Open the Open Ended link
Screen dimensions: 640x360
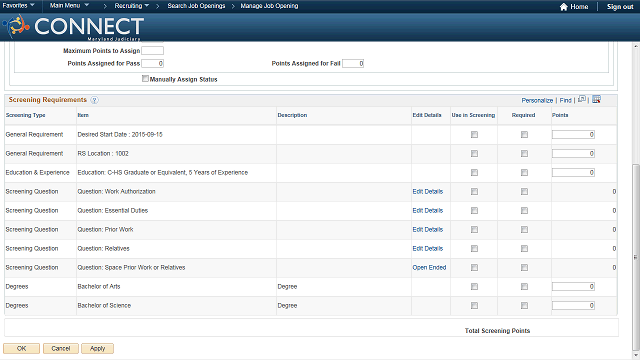pyautogui.click(x=429, y=268)
